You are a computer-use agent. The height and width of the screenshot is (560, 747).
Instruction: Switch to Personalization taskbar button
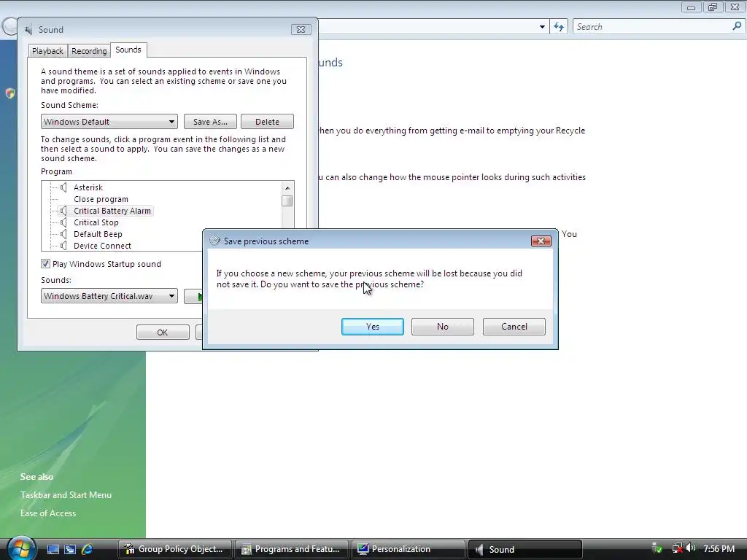tap(409, 550)
